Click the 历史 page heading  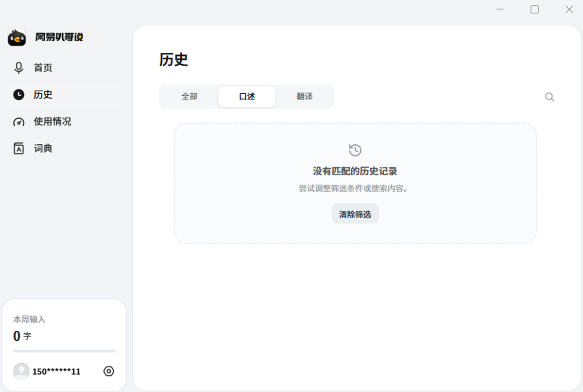pos(173,60)
